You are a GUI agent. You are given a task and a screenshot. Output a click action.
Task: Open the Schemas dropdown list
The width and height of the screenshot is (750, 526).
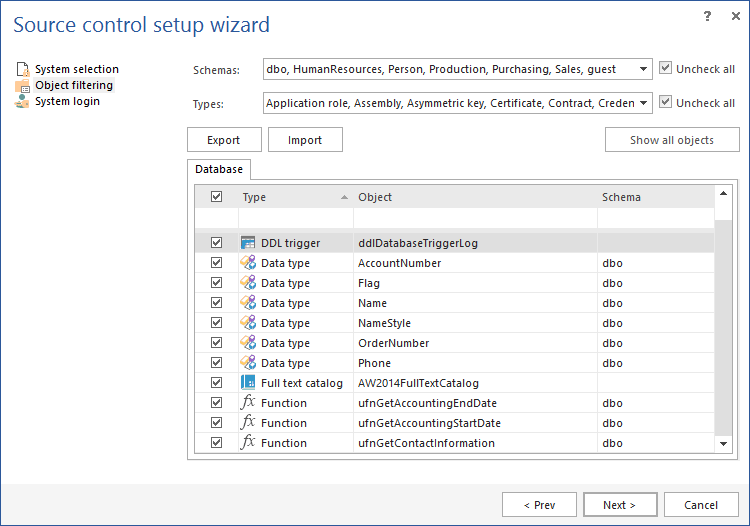(644, 69)
